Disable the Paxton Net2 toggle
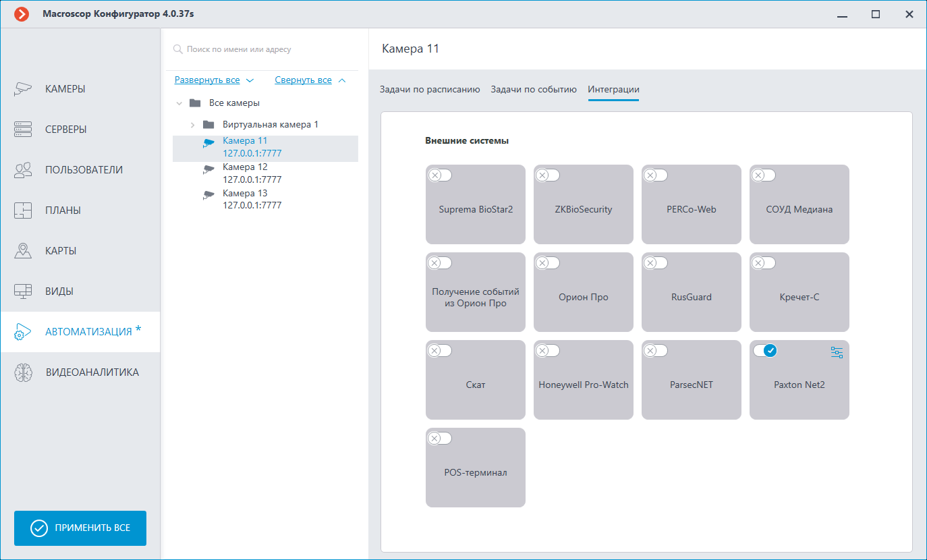927x560 pixels. tap(765, 351)
